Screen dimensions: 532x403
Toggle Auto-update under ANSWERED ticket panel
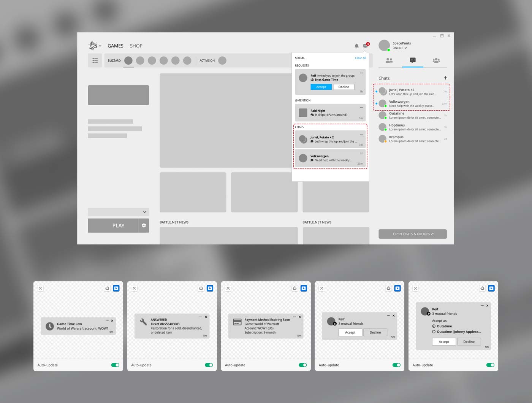(x=209, y=365)
